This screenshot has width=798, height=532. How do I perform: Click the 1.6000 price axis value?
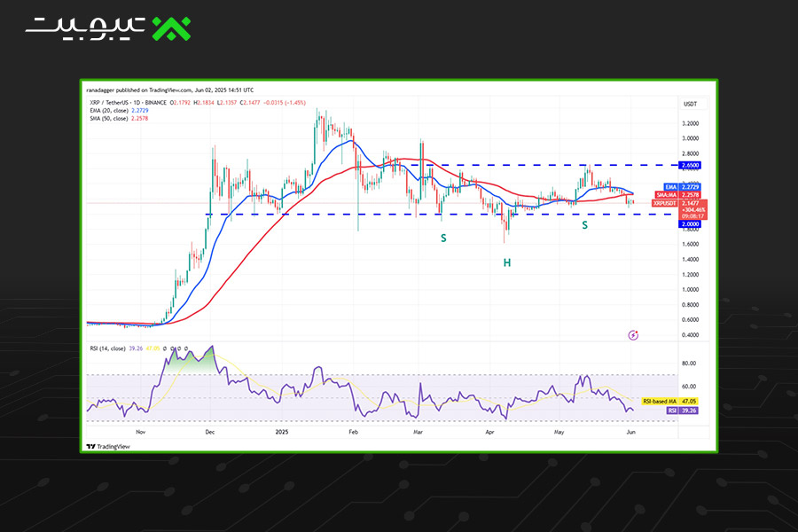[x=690, y=245]
